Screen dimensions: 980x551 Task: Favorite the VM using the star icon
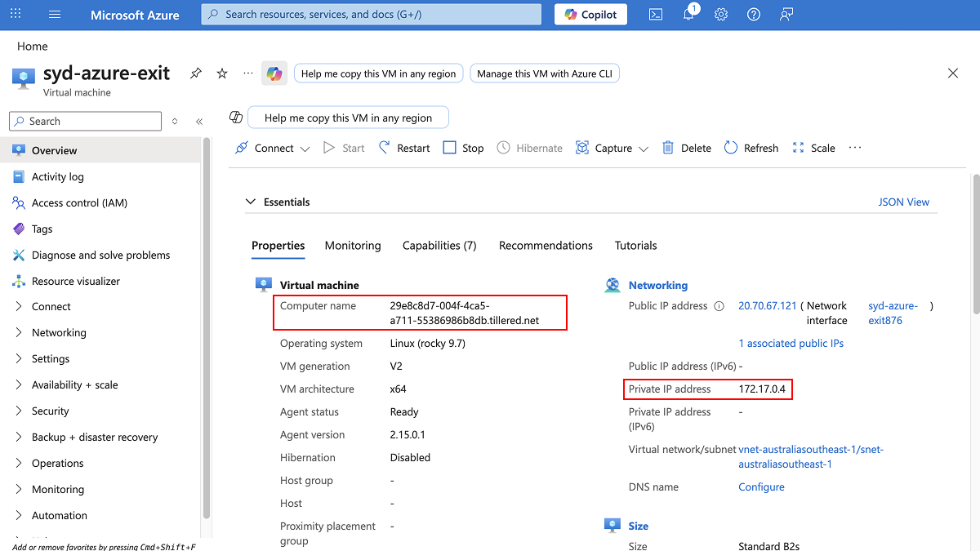click(221, 73)
